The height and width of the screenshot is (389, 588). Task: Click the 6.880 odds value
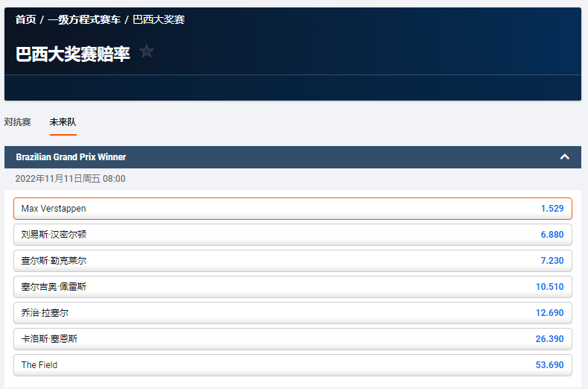click(x=552, y=235)
